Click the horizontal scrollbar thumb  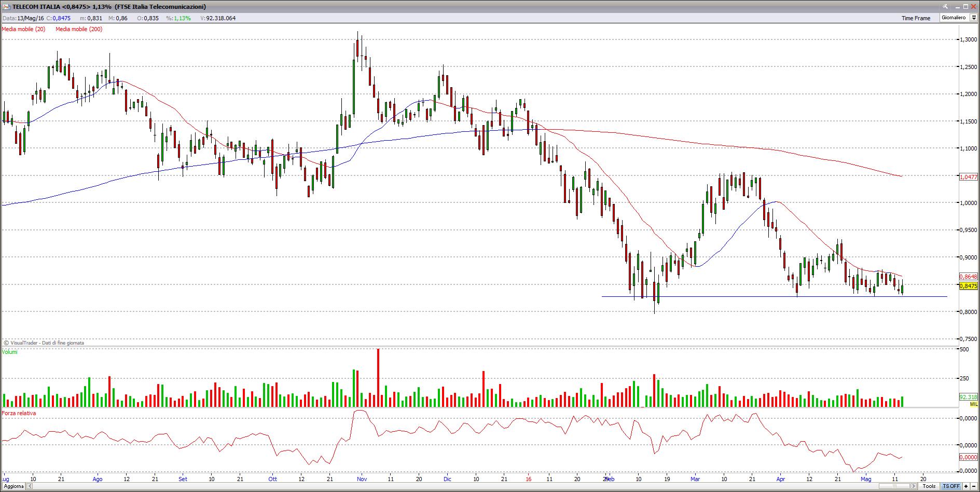pos(894,486)
